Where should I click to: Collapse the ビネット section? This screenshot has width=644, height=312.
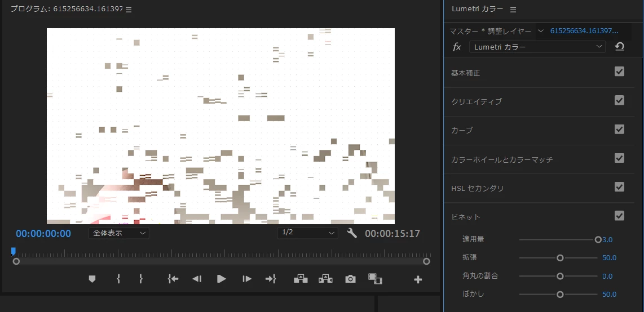tap(466, 217)
